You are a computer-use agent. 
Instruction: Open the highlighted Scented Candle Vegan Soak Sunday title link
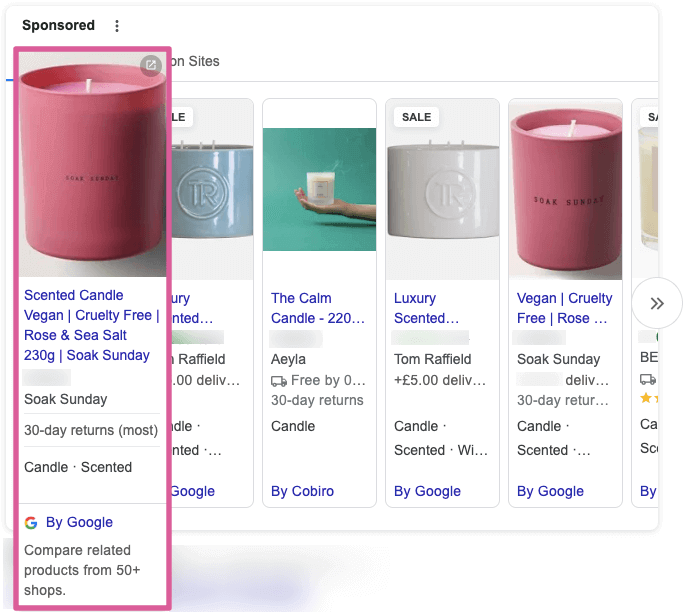(91, 325)
